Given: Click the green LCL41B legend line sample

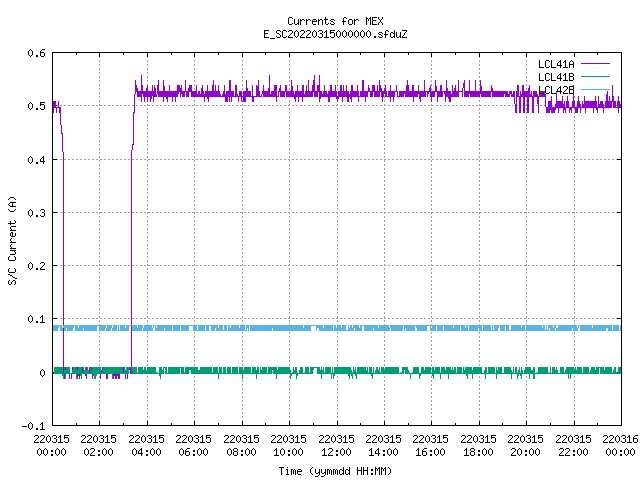Looking at the screenshot, I should [x=595, y=76].
